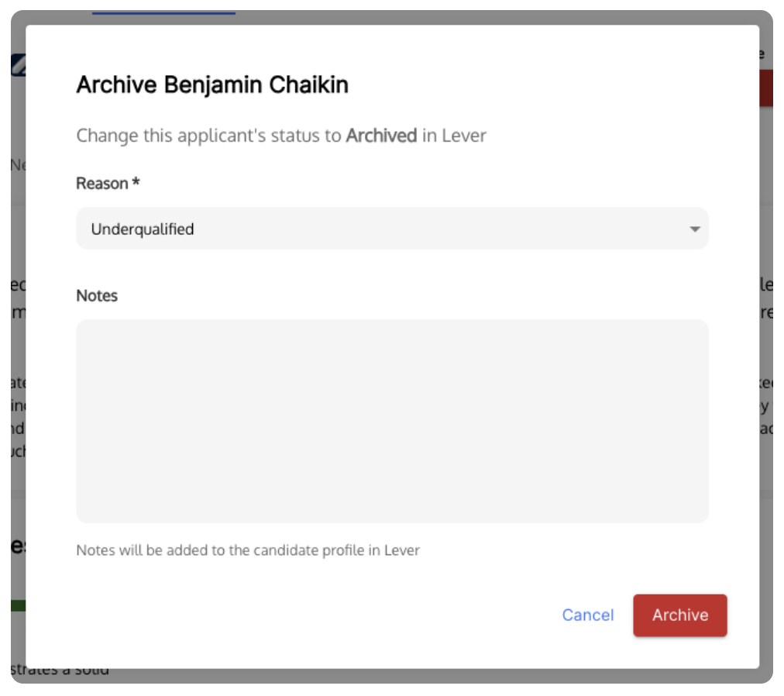Click the Archive Benjamin Chaikin dialog title
Screen dimensions: 784x696
pyautogui.click(x=212, y=84)
